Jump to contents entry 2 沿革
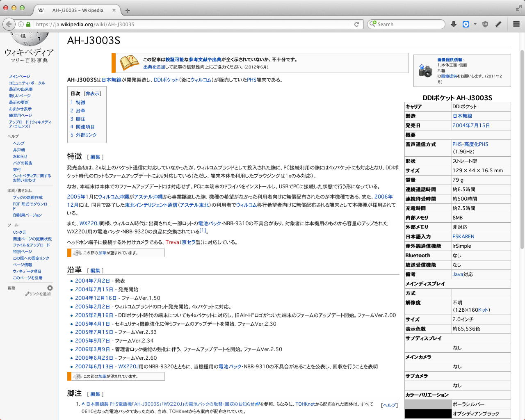Viewport: 525px width, 420px height. pyautogui.click(x=78, y=111)
